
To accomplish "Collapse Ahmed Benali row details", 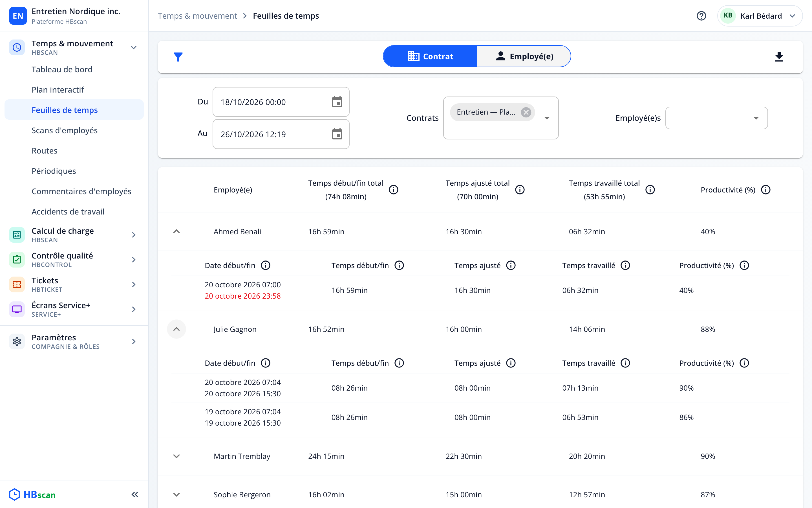I will 176,231.
